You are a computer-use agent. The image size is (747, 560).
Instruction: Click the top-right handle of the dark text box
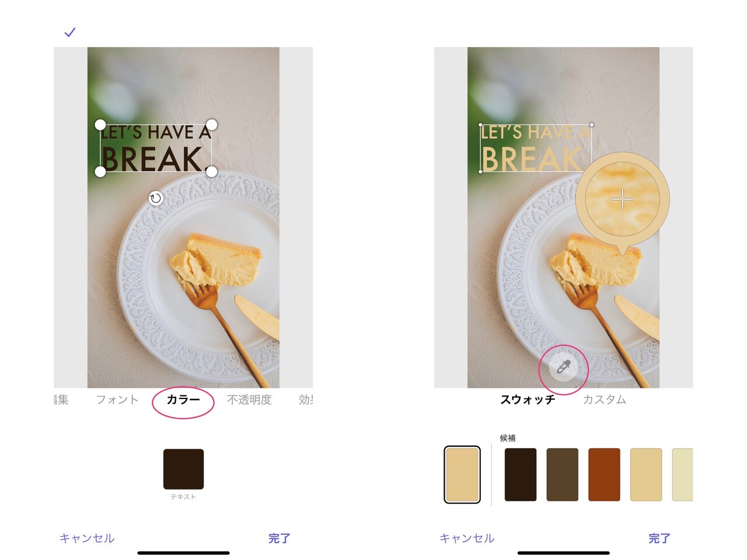click(212, 125)
